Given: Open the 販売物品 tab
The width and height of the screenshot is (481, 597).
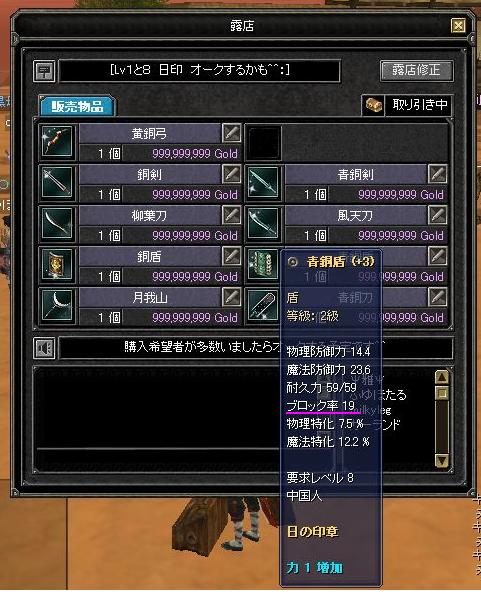Looking at the screenshot, I should pos(78,106).
